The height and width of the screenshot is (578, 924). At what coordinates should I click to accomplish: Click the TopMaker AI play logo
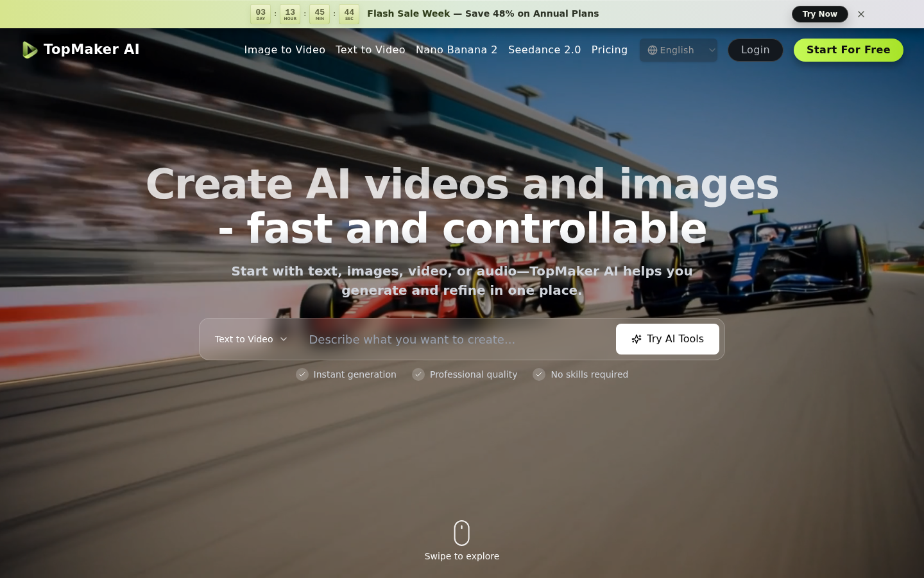coord(30,49)
